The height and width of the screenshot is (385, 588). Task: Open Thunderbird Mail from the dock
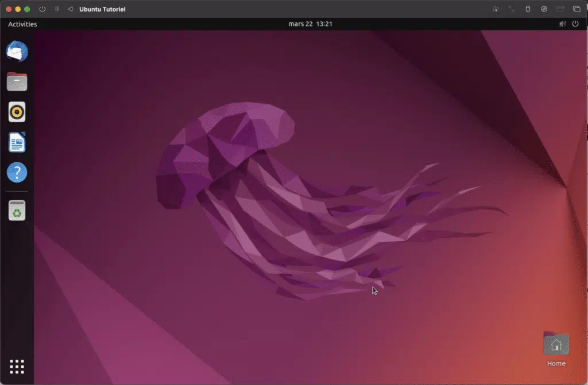coord(17,52)
